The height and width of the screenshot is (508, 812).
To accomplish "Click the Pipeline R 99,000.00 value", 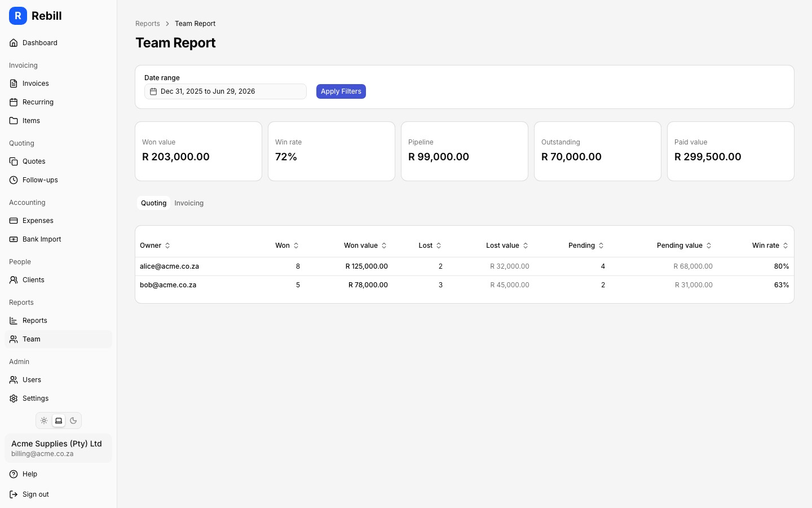I will 439,157.
